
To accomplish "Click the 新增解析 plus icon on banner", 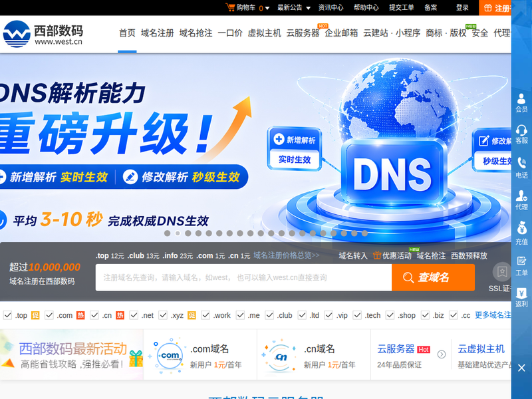I will click(x=279, y=139).
